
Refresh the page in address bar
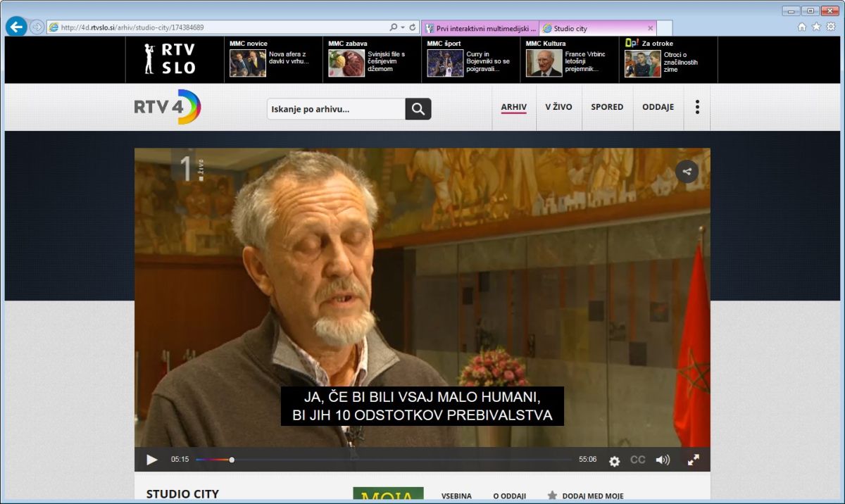(413, 27)
